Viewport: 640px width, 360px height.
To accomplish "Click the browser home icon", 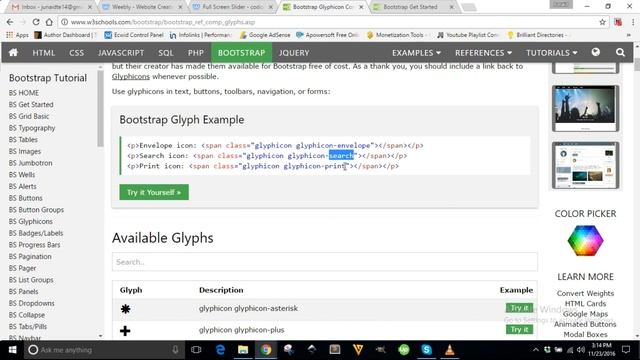I will tap(49, 22).
